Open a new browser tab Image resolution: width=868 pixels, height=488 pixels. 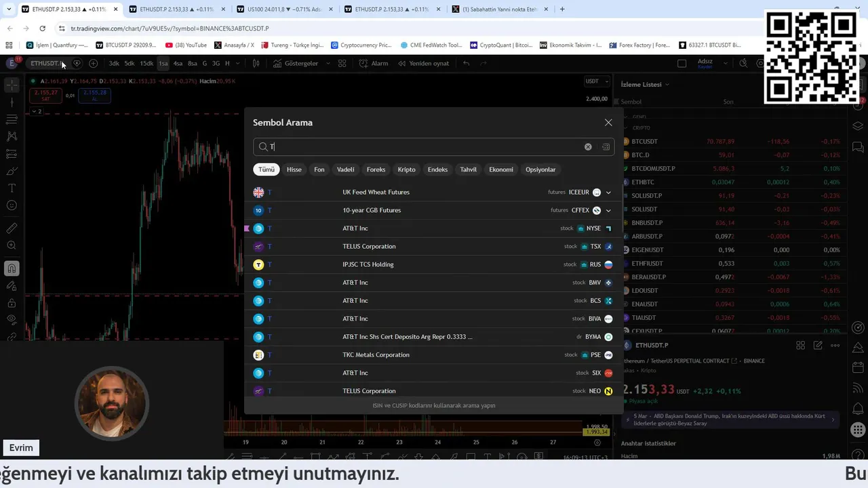pyautogui.click(x=562, y=9)
